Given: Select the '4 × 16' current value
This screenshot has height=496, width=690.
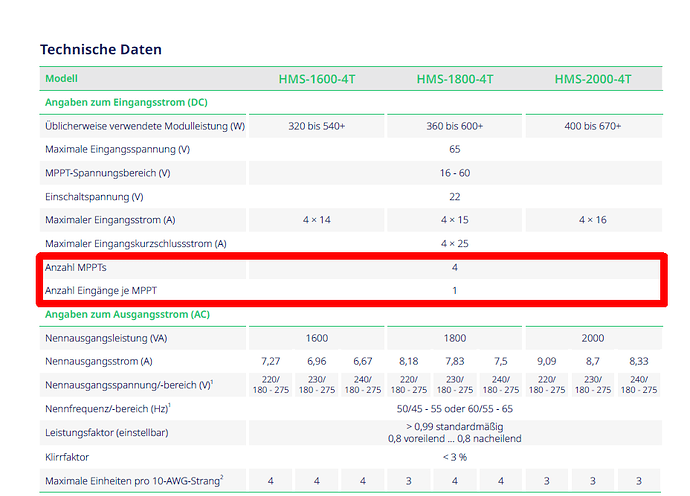Looking at the screenshot, I should [x=593, y=220].
